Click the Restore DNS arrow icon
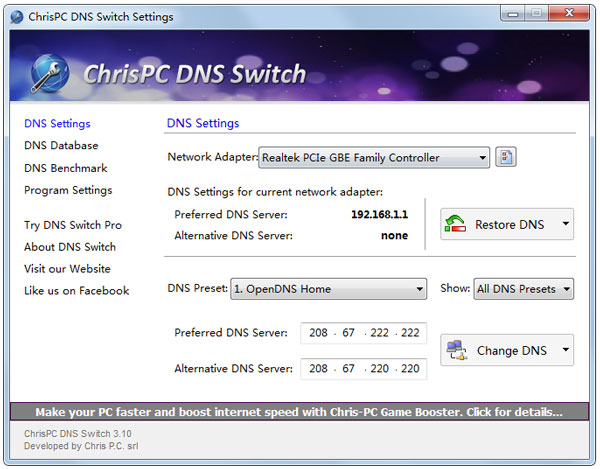 (455, 224)
